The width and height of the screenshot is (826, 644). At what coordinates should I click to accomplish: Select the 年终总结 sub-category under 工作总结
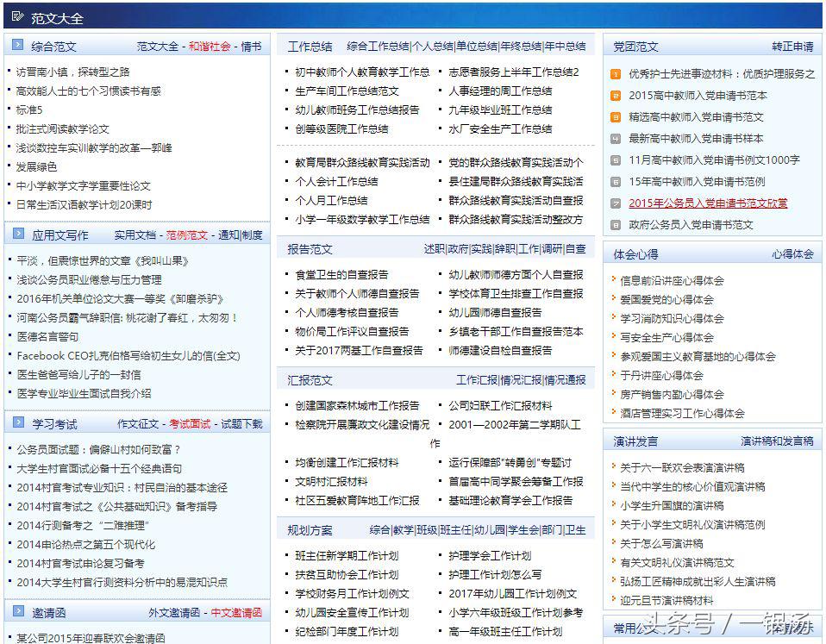(521, 47)
